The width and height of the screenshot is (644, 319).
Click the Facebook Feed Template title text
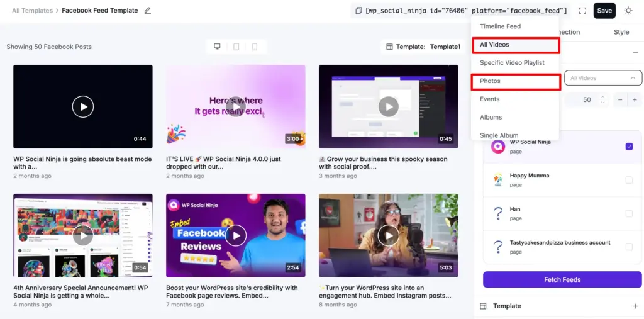(100, 11)
